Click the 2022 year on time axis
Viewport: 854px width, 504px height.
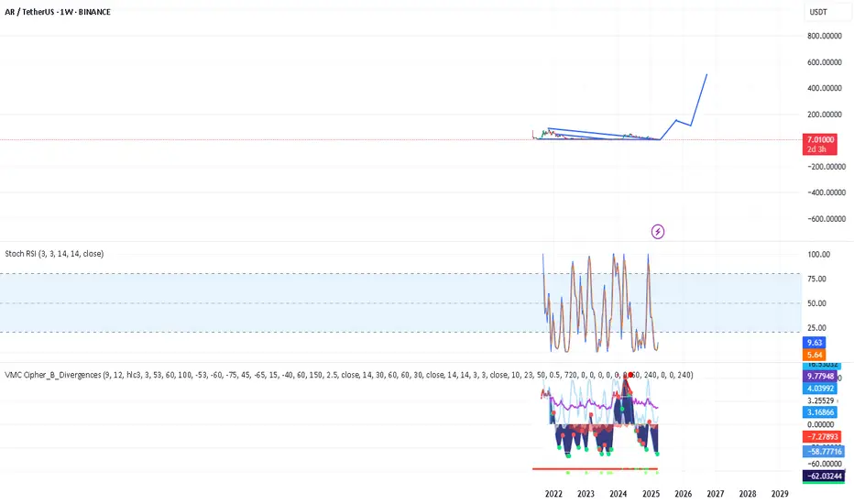[553, 494]
